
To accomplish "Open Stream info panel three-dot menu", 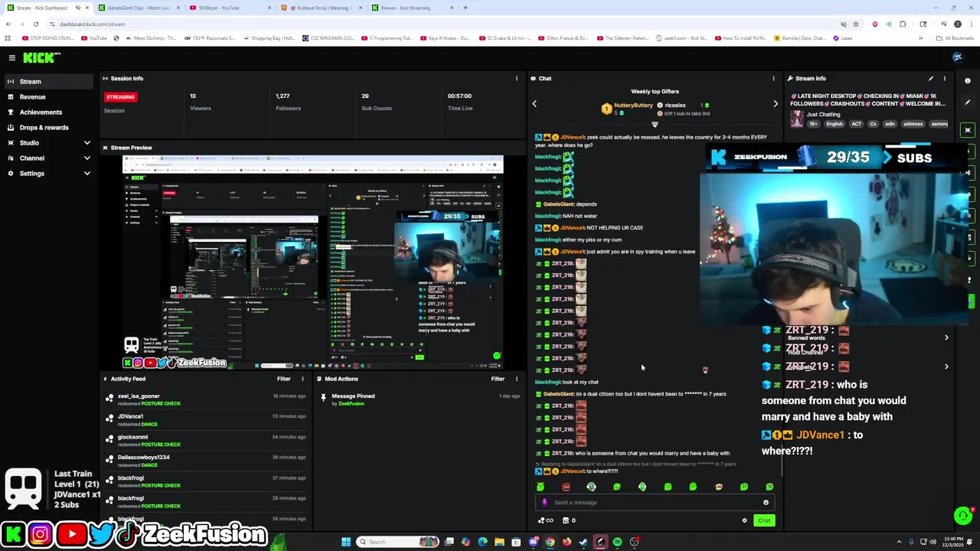I will 944,78.
